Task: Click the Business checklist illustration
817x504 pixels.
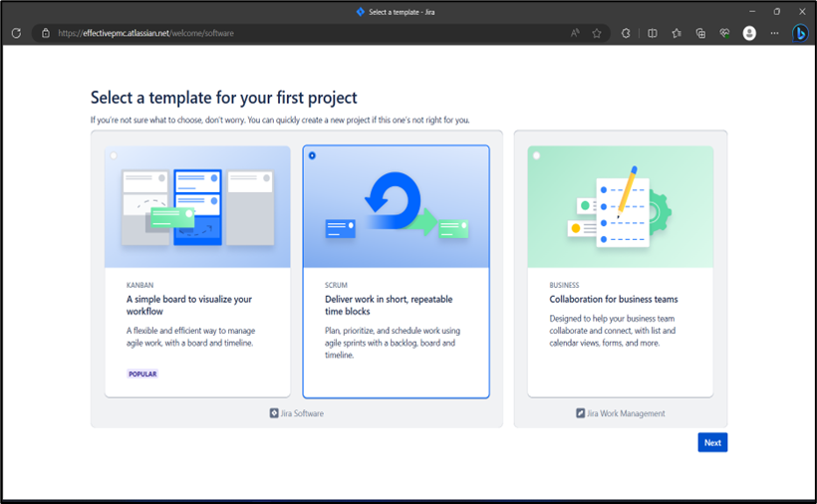Action: pyautogui.click(x=620, y=207)
